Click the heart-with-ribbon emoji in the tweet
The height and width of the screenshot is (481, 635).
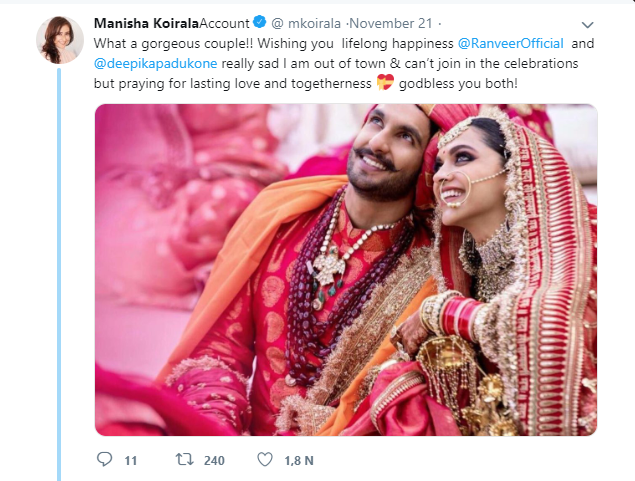coord(382,82)
